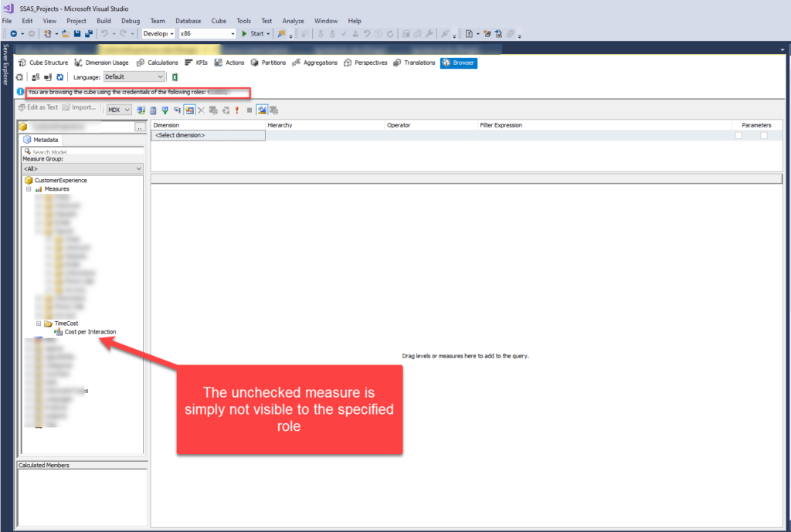The image size is (791, 532).
Task: Switch to the Partitions tab
Action: pos(268,63)
